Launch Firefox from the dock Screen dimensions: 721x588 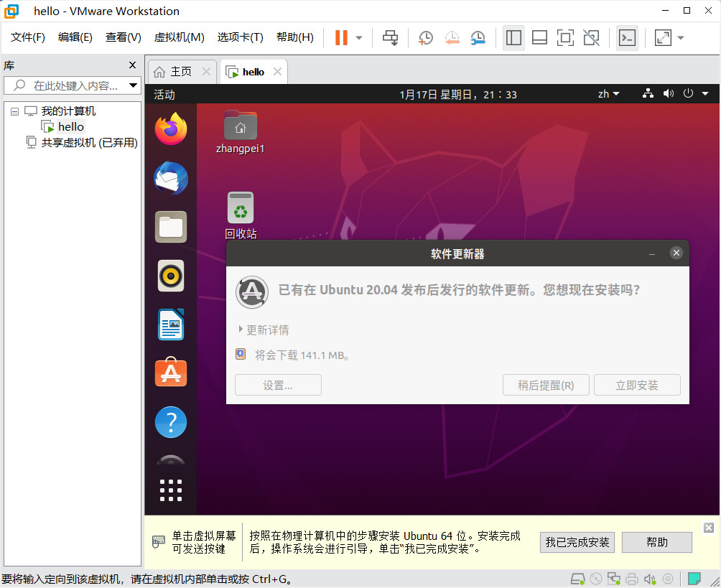click(x=171, y=129)
